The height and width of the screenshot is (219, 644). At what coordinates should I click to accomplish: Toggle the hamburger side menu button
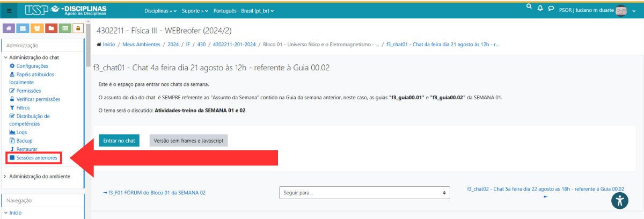click(x=9, y=11)
